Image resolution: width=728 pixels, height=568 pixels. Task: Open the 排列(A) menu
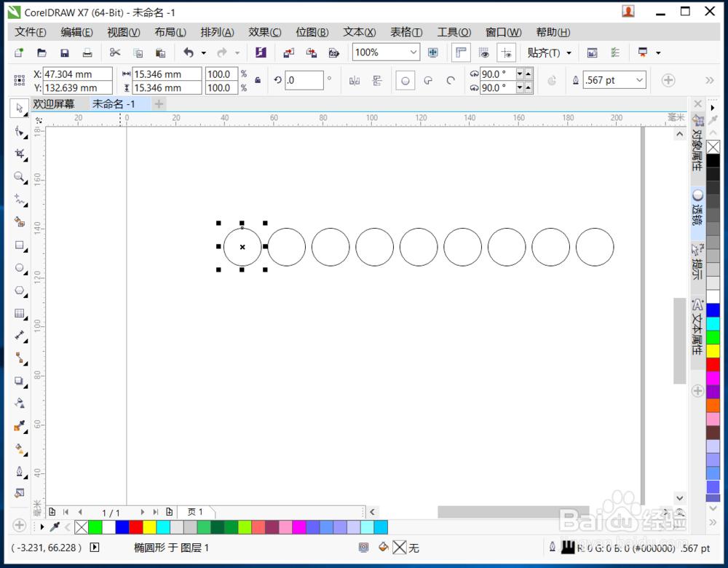tap(217, 32)
